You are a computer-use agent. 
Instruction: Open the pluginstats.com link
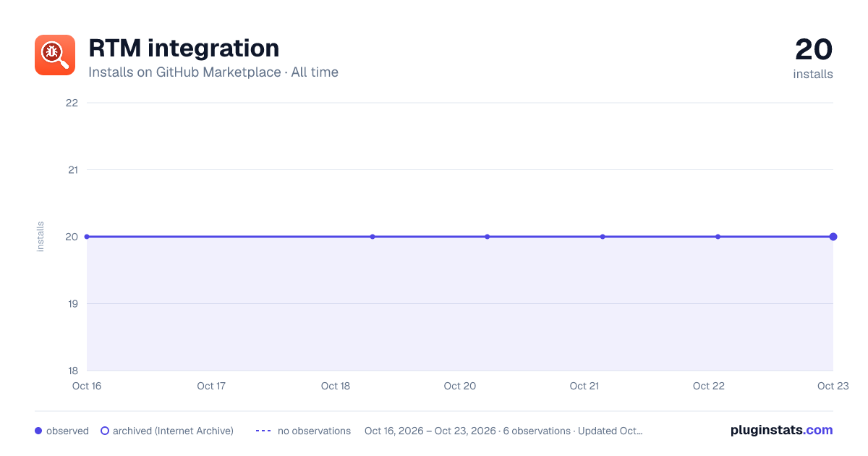point(781,430)
